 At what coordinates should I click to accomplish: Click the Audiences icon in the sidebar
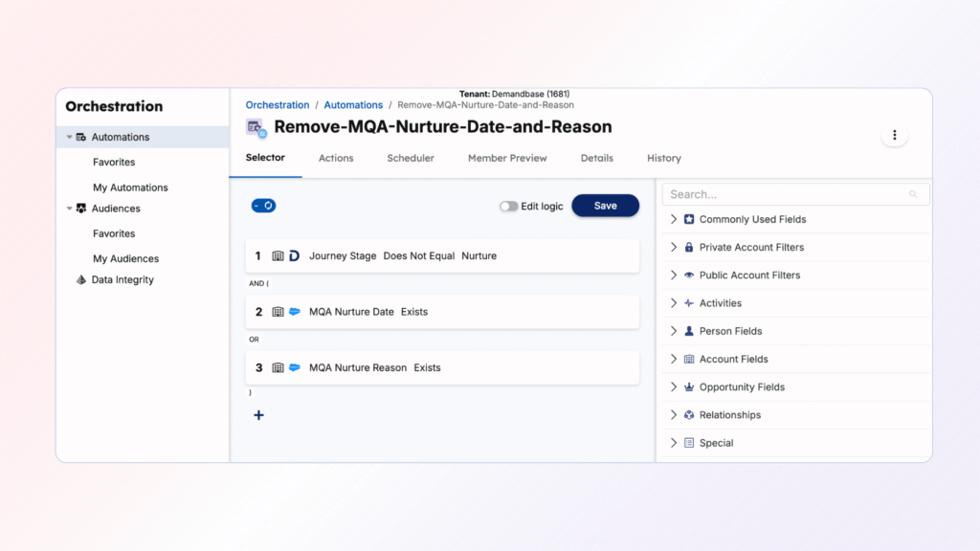(x=83, y=209)
